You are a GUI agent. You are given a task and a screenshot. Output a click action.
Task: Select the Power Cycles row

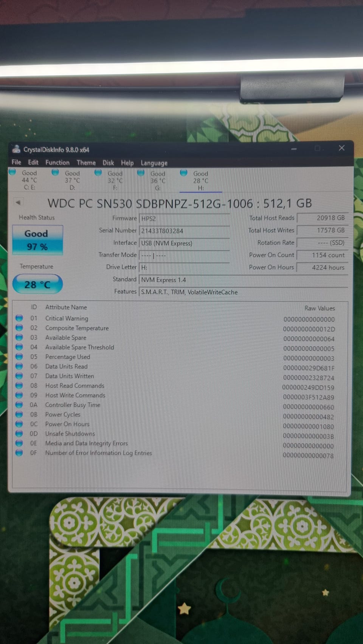tap(180, 415)
